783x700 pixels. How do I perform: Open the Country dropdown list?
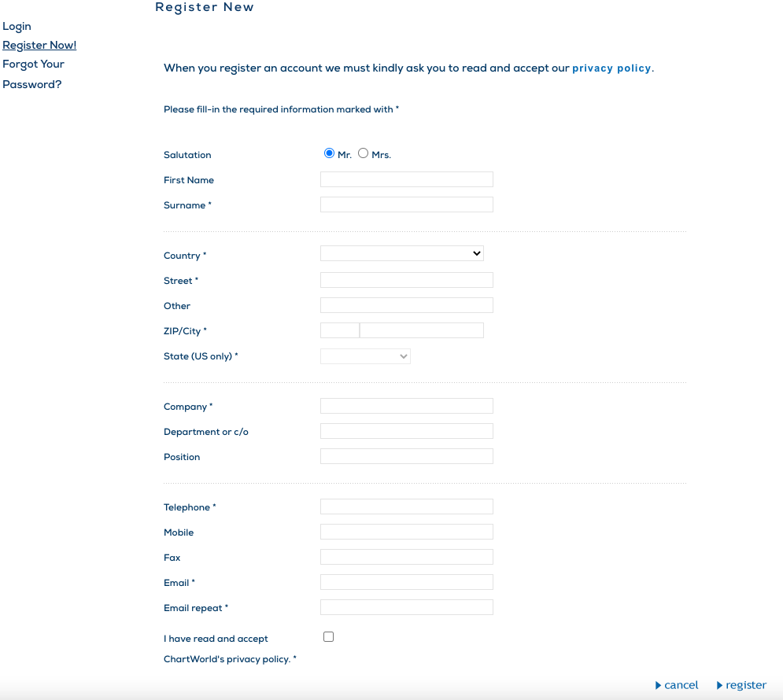401,253
